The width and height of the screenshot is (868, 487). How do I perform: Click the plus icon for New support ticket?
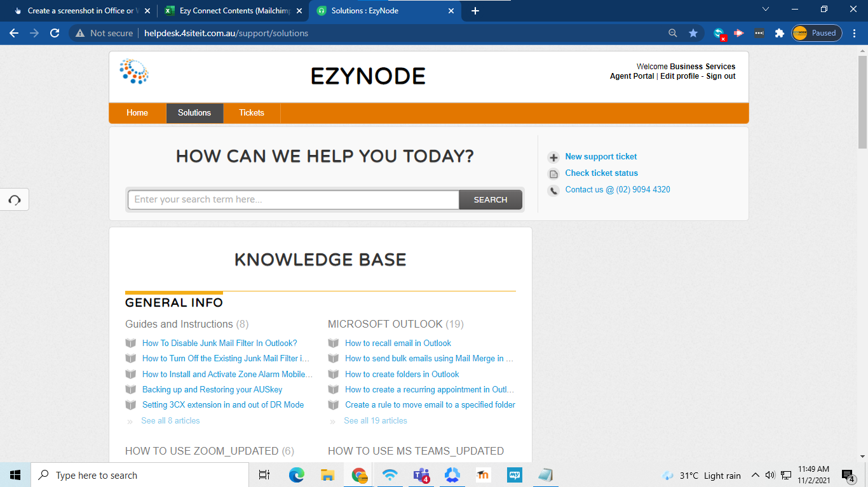(553, 157)
